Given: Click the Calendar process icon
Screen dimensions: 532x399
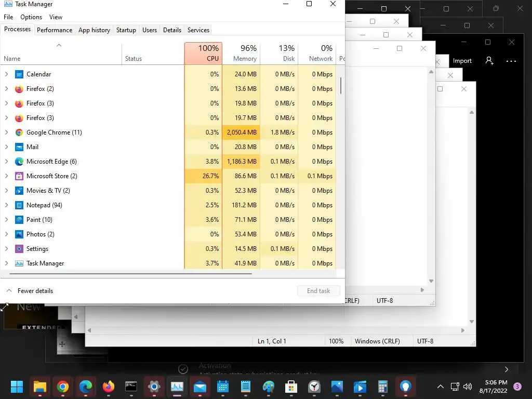Looking at the screenshot, I should [x=19, y=74].
